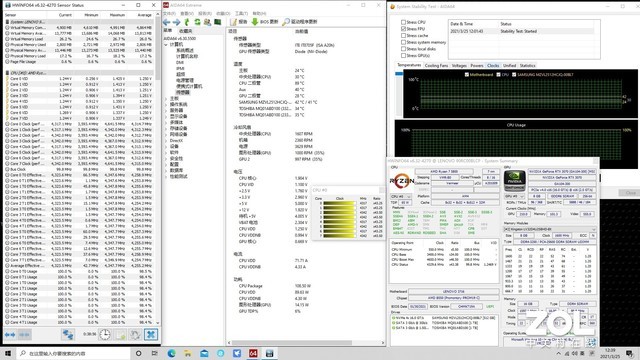Screen dimensions: 640x360
Task: Open HWiNFO sensor settings icon
Action: pos(135,335)
